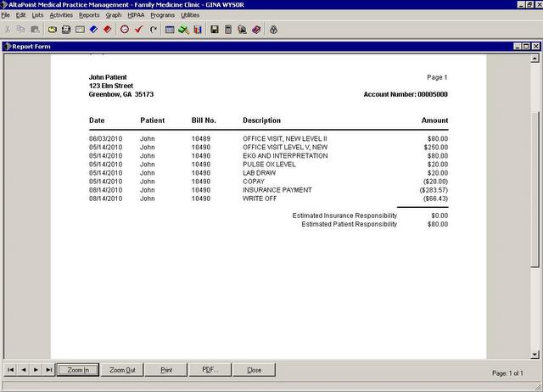Click the blue book toolbar icon
This screenshot has height=392, width=543.
pos(93,29)
